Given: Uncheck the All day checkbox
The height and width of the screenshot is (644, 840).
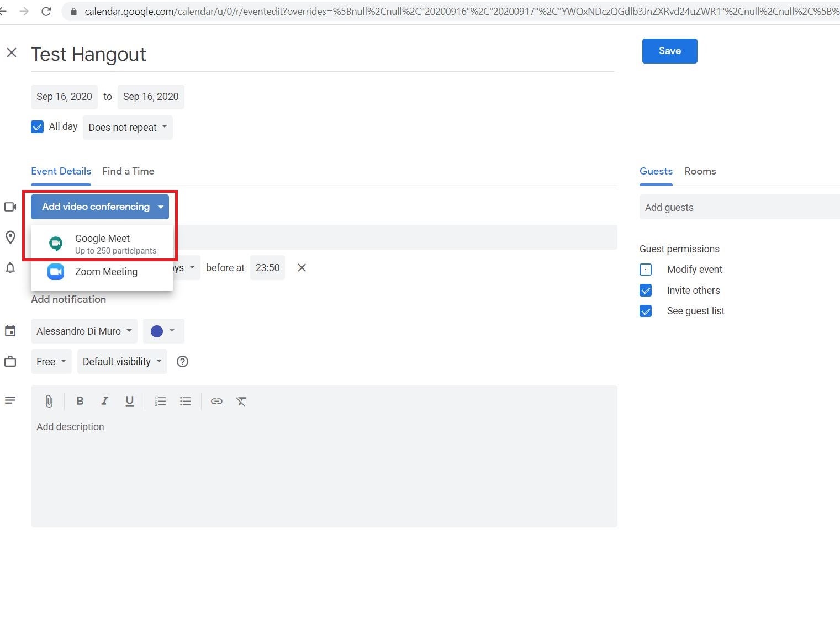Looking at the screenshot, I should point(37,127).
